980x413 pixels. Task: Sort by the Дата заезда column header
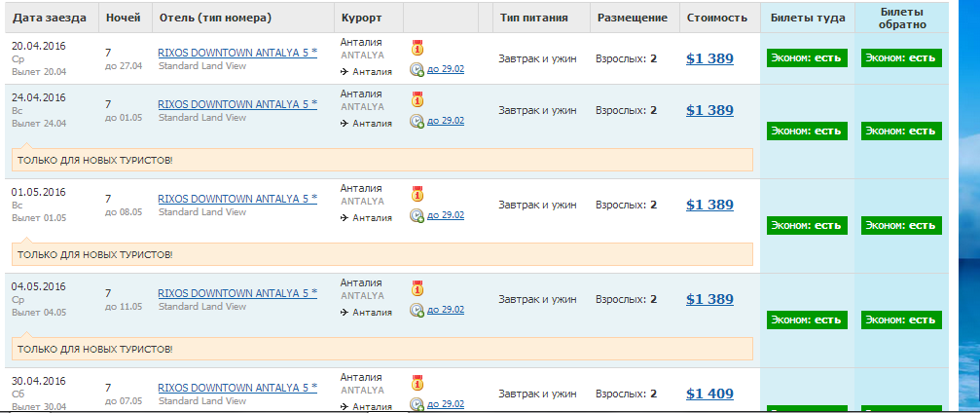49,19
